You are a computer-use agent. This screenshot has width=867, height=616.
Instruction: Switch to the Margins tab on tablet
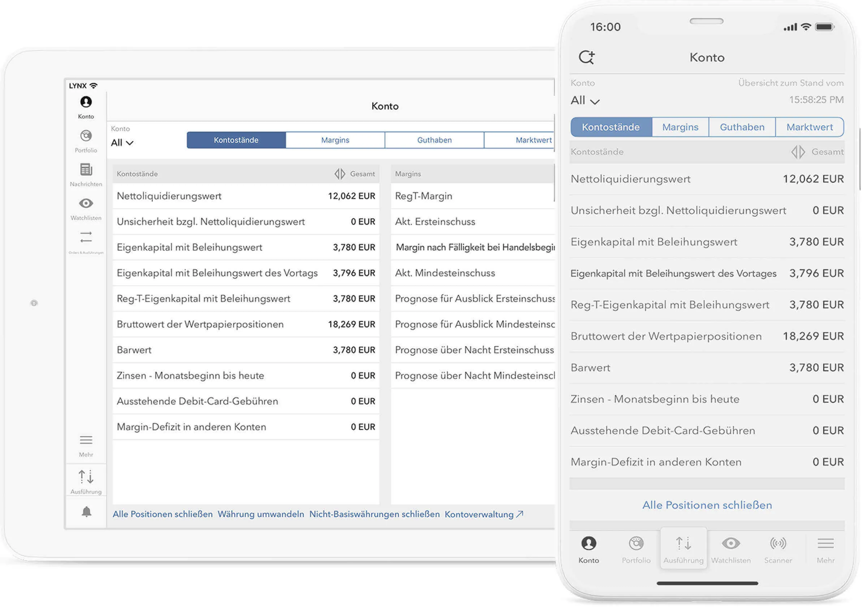pyautogui.click(x=335, y=140)
